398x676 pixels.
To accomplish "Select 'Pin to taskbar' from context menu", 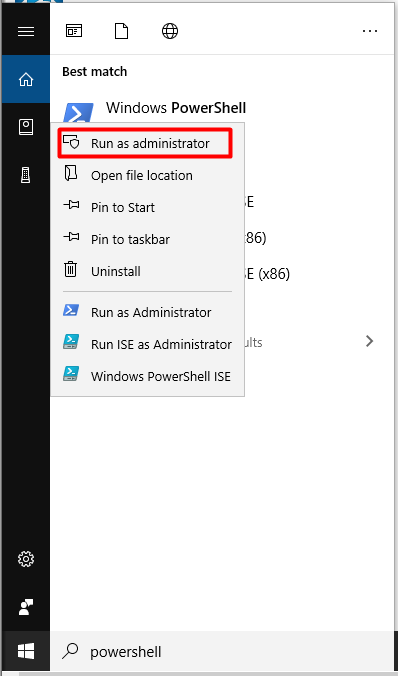I will pos(147,239).
